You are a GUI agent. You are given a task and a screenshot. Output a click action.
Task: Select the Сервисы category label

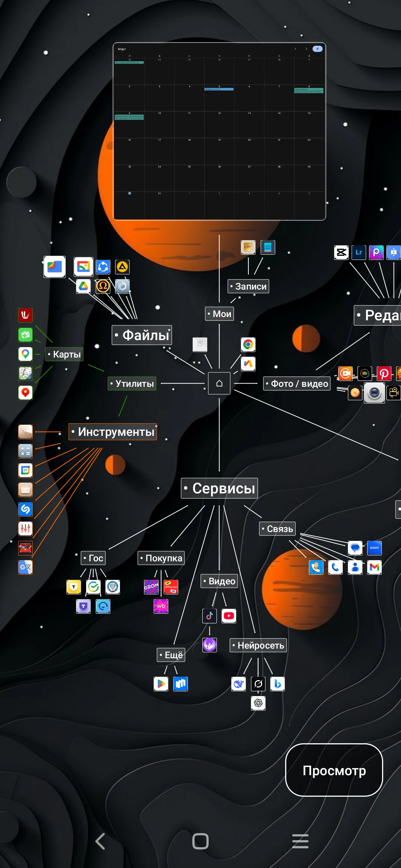pos(219,488)
